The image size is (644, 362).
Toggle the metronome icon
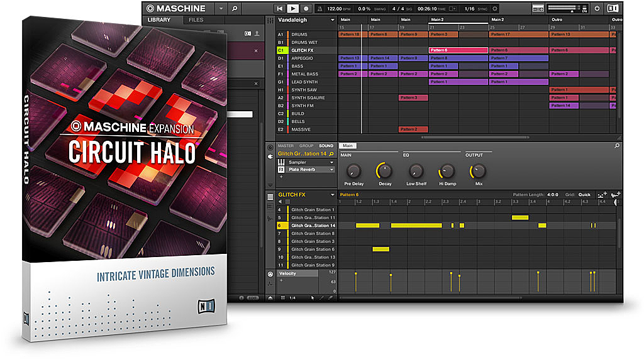click(319, 9)
